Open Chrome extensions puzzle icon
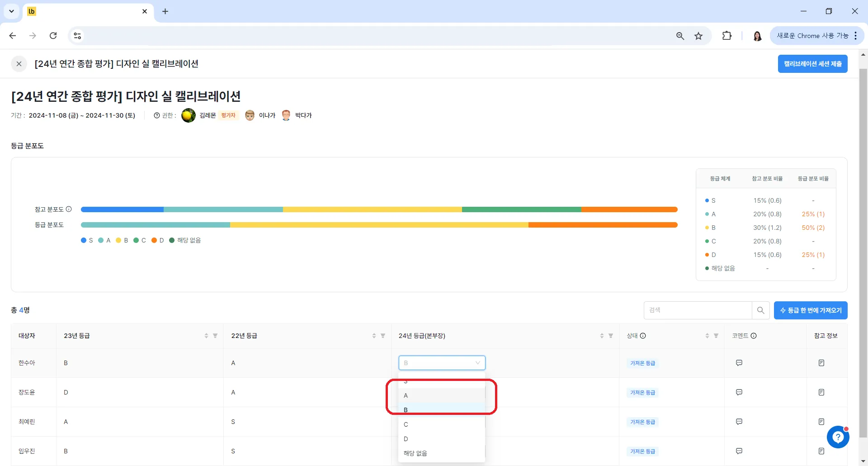This screenshot has width=868, height=466. click(x=727, y=36)
